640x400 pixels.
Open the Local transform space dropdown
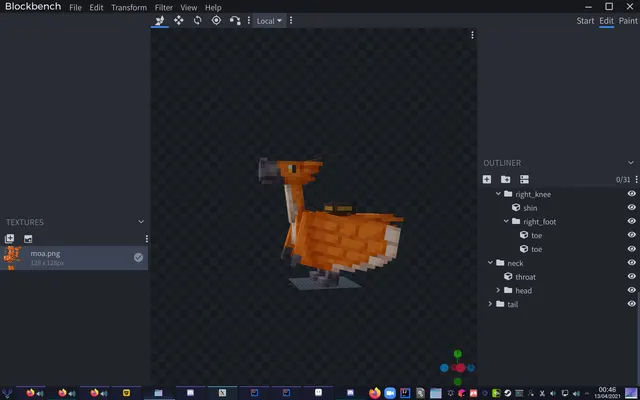(x=269, y=21)
